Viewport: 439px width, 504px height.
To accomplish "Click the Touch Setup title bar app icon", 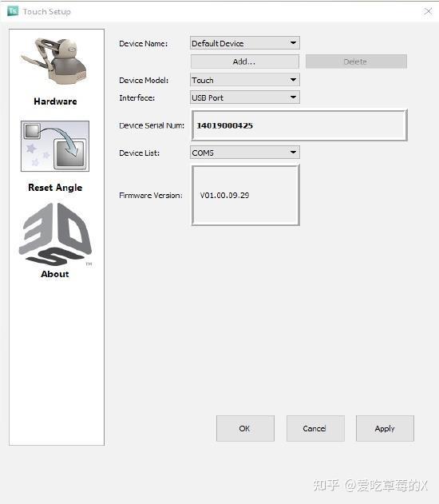I will tap(13, 11).
